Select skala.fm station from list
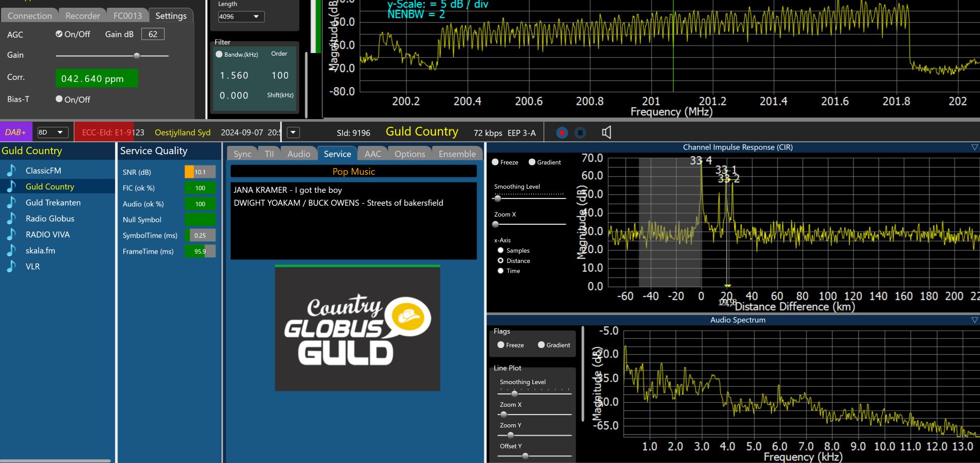980x463 pixels. tap(40, 251)
